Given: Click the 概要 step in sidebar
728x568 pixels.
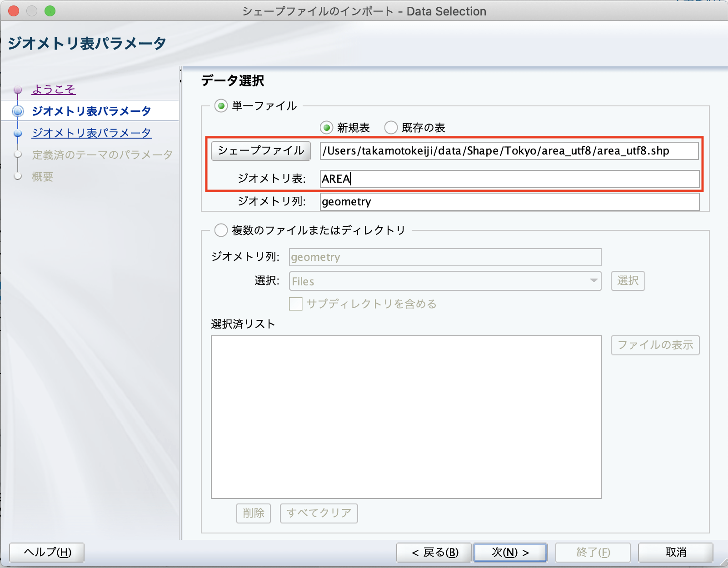Looking at the screenshot, I should 43,177.
